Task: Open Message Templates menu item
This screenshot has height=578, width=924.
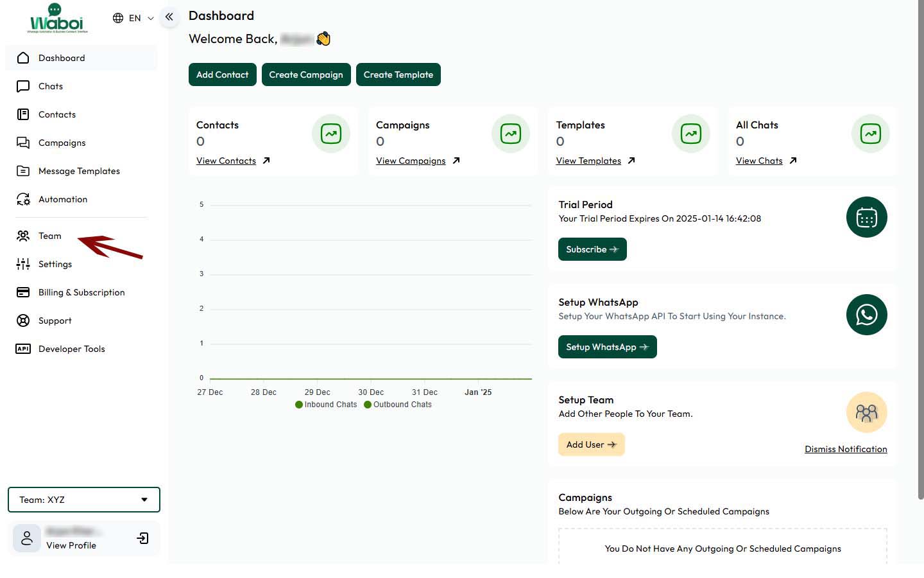Action: (81, 171)
